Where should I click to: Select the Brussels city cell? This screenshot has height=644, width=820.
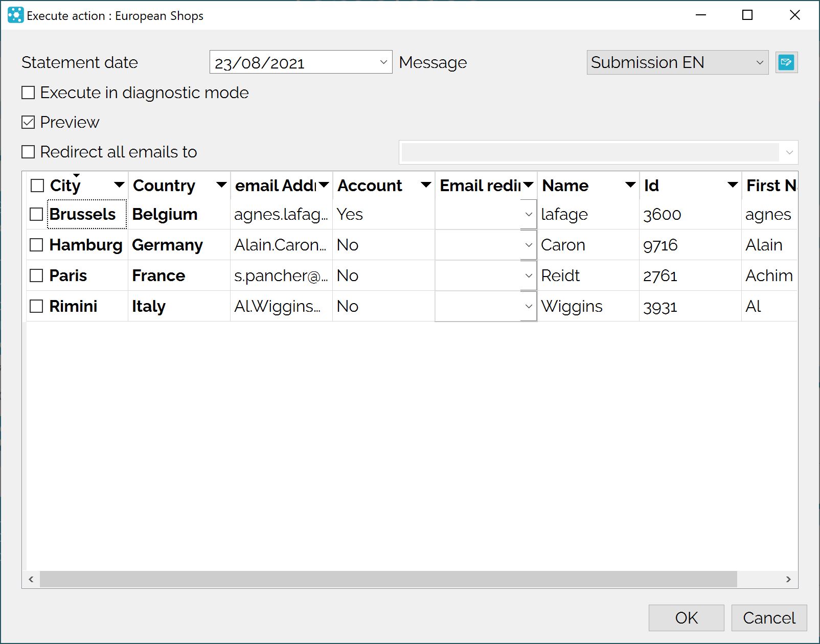[x=87, y=214]
